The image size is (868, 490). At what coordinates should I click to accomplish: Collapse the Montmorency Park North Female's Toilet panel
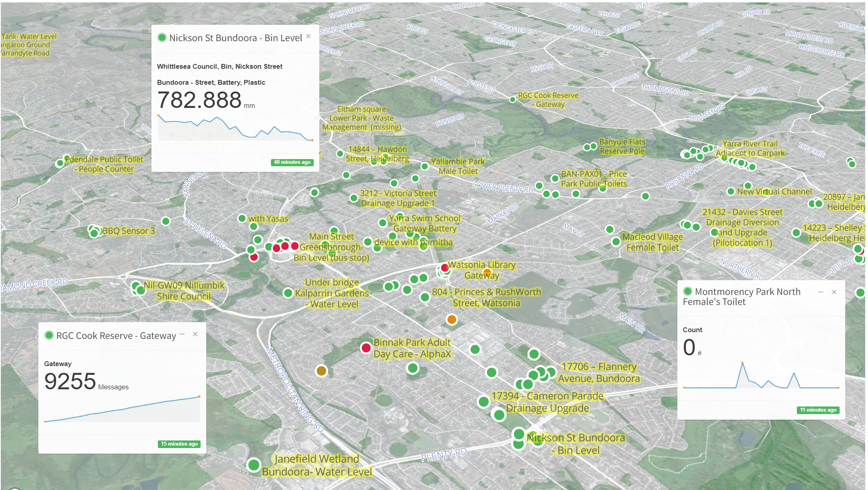coord(821,292)
